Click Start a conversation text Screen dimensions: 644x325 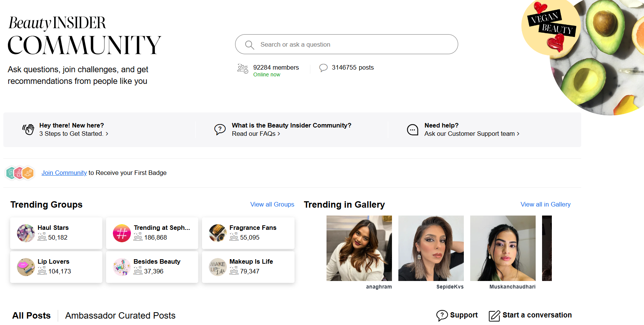[x=537, y=315]
